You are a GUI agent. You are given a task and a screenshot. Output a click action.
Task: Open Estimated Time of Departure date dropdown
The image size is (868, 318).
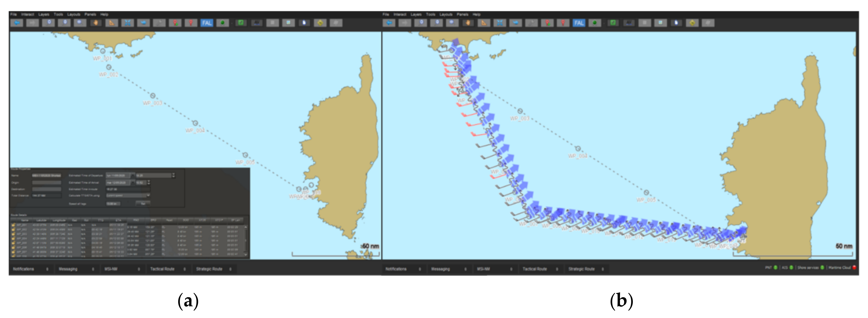[133, 175]
